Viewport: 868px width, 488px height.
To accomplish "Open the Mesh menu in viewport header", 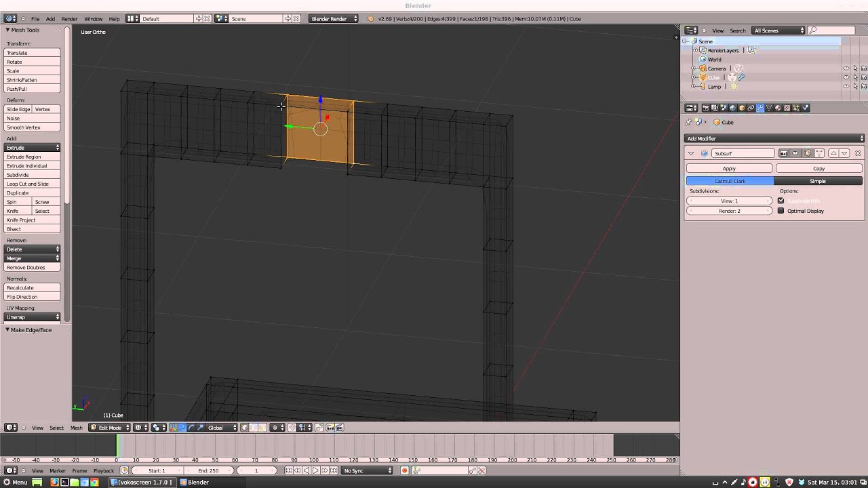I will pos(76,428).
